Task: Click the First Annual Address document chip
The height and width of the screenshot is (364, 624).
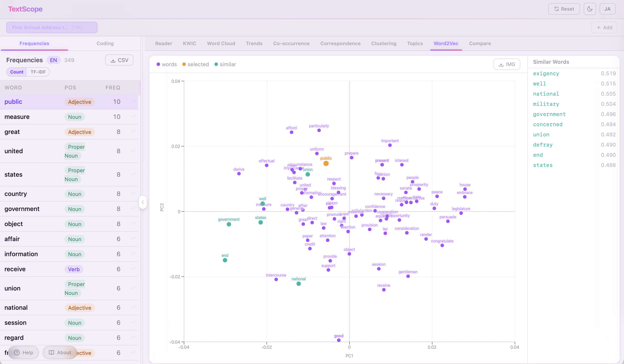Action: click(51, 27)
